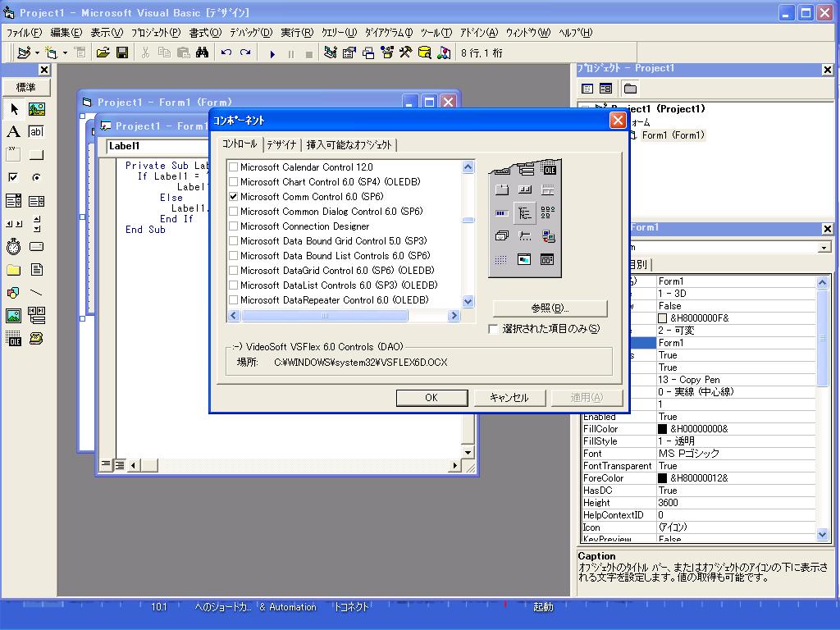Click the 参照(B)... browse button

click(550, 308)
